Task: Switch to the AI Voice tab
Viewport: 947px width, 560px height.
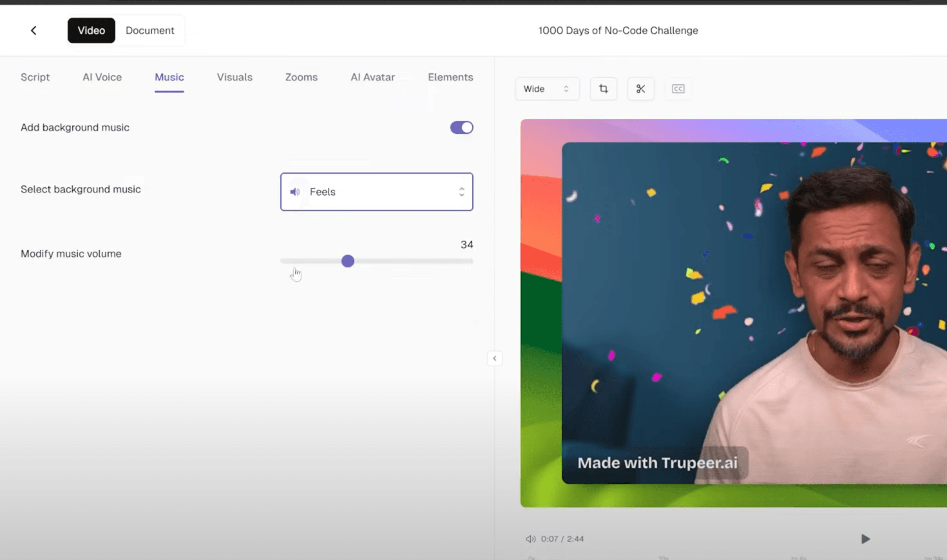Action: tap(102, 77)
